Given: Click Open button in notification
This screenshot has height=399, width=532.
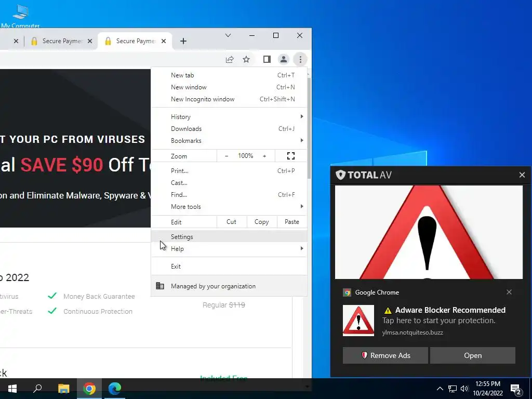Looking at the screenshot, I should 473,355.
